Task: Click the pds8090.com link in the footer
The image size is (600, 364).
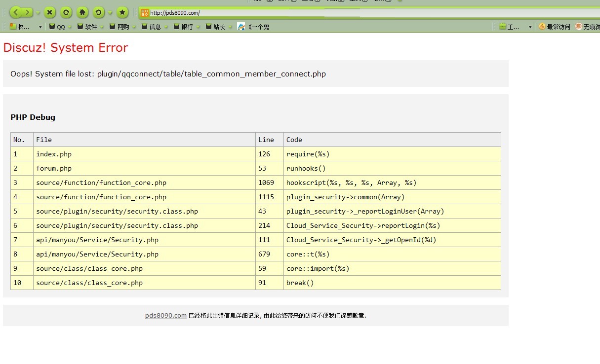Action: coord(166,316)
